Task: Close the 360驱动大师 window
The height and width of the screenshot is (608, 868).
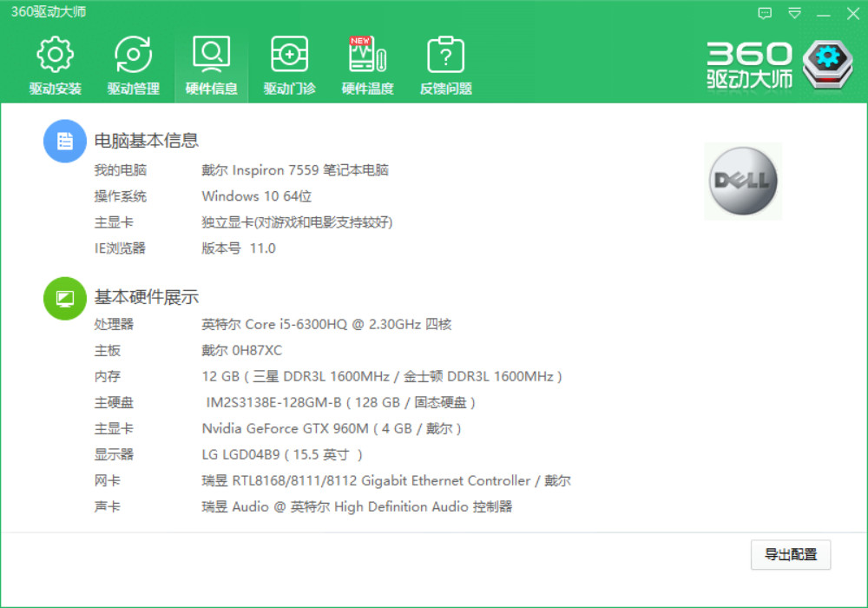Action: (x=853, y=13)
